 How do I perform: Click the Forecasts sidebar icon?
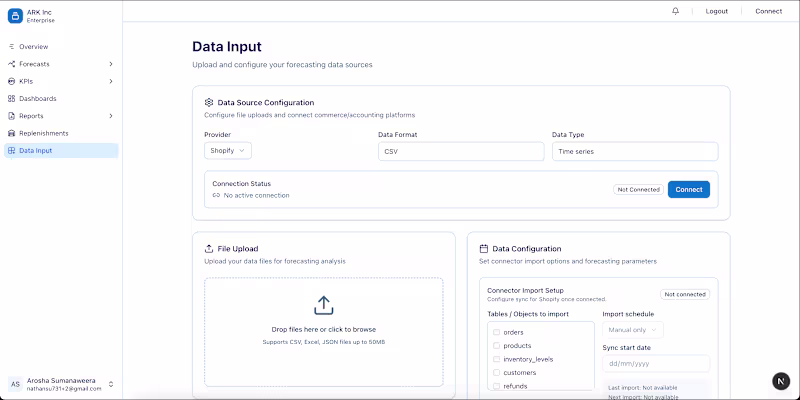point(12,64)
